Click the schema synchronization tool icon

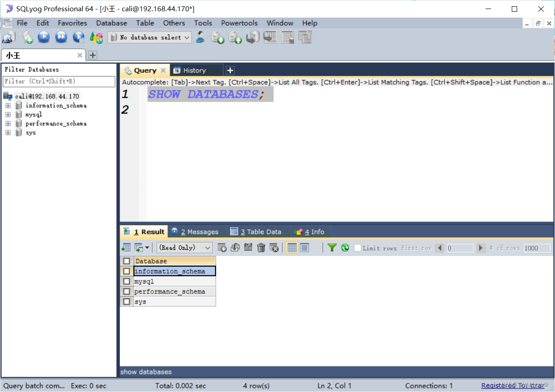tap(270, 37)
